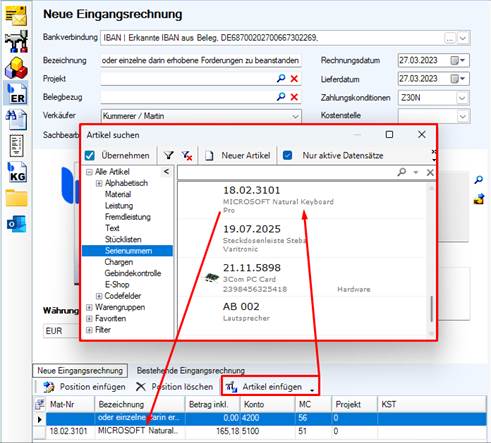Select the Chargen tree item
This screenshot has width=491, height=443.
(119, 262)
